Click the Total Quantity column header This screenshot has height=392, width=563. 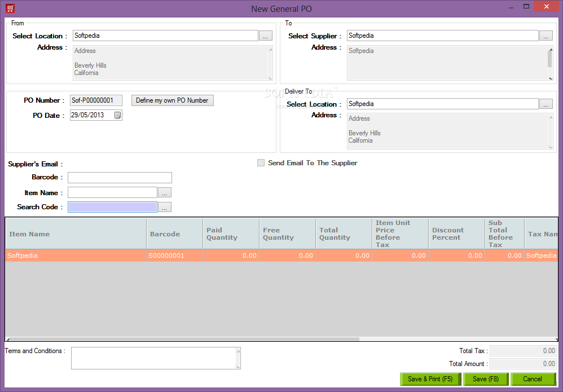pyautogui.click(x=344, y=234)
